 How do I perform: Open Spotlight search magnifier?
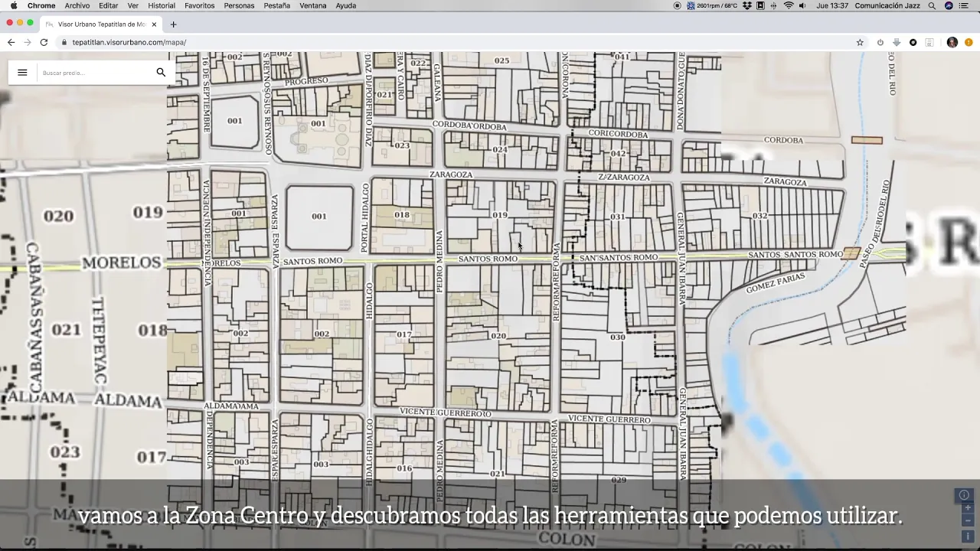[x=932, y=5]
